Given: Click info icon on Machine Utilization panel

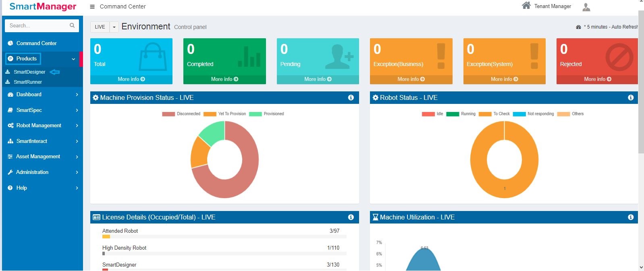Looking at the screenshot, I should click(630, 217).
